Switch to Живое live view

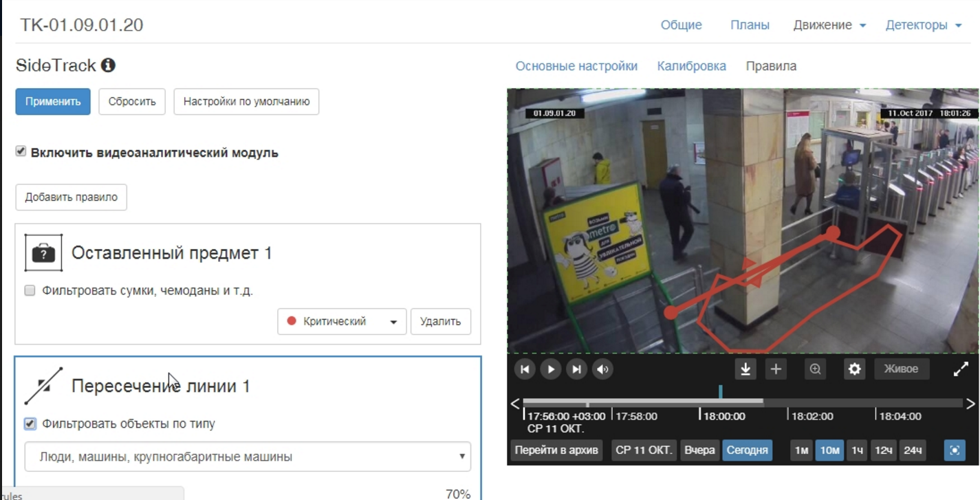point(901,369)
